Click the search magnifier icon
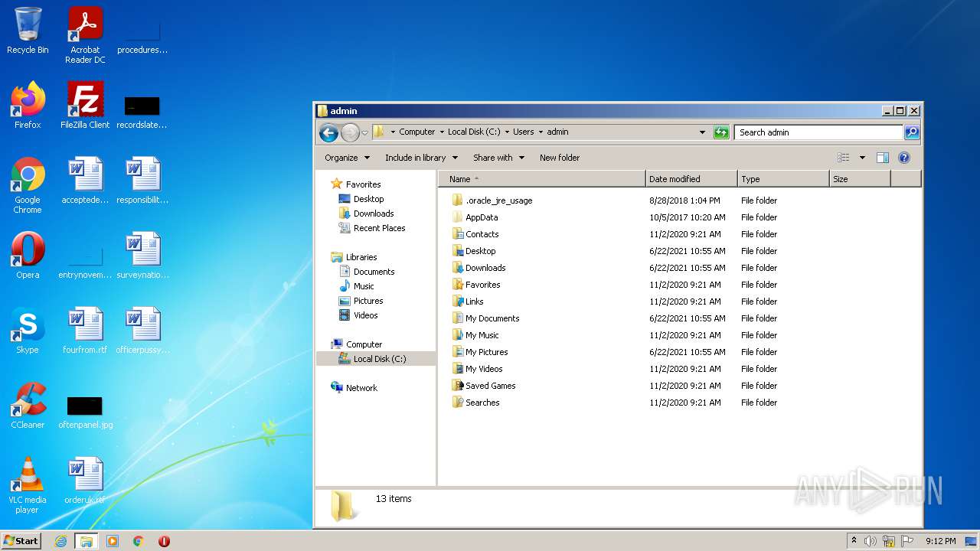Screen dimensions: 980x551 pos(911,132)
